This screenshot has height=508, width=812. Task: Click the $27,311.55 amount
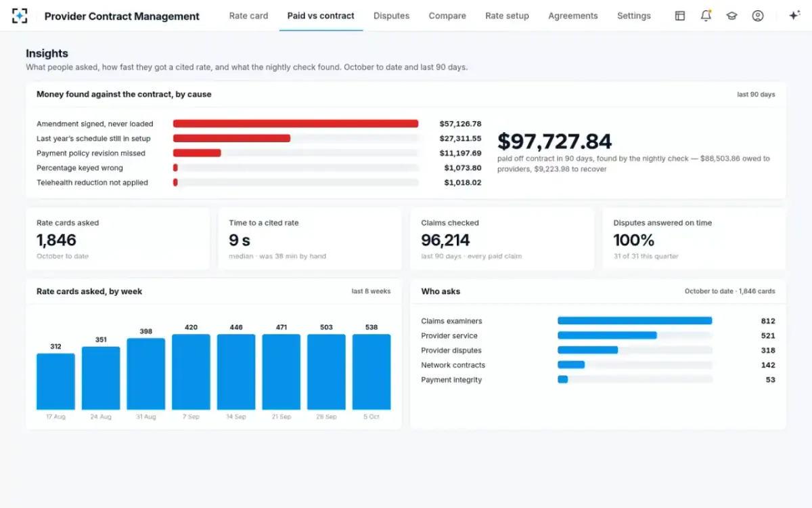[x=460, y=138]
